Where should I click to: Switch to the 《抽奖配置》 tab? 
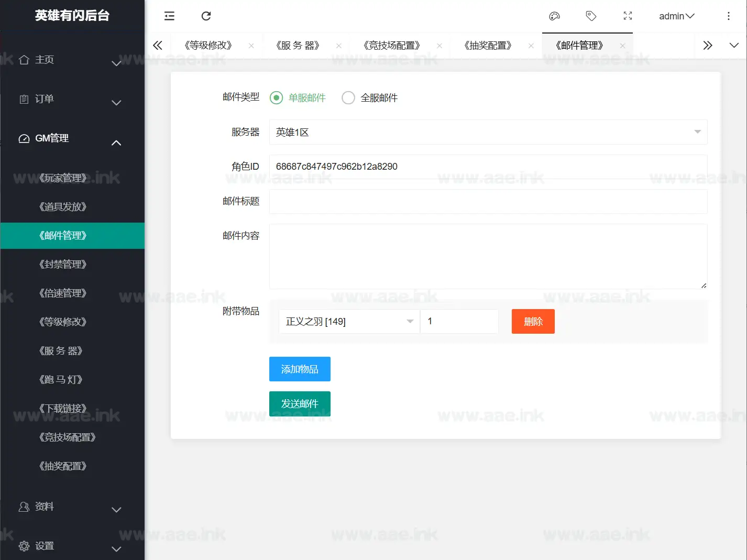488,46
